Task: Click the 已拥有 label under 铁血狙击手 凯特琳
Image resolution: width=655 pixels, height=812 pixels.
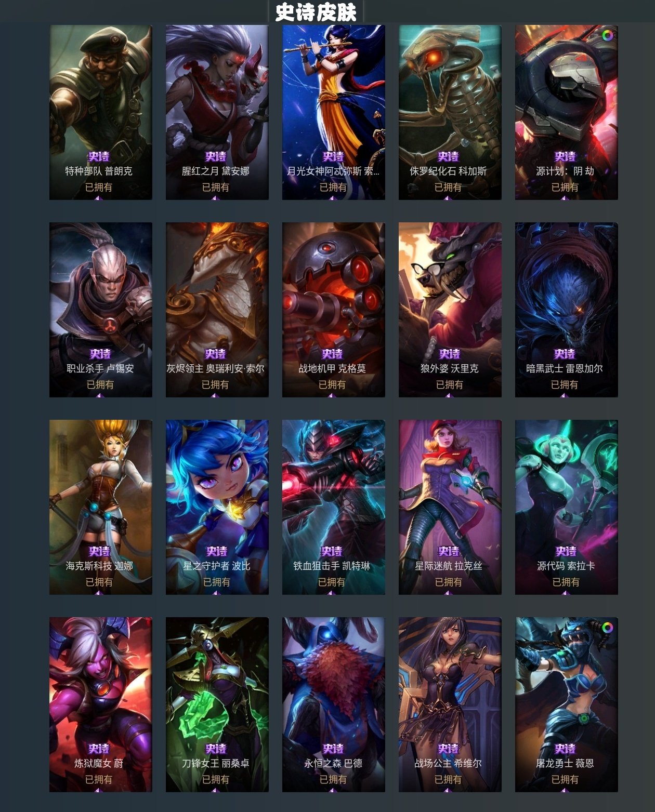Action: click(332, 582)
